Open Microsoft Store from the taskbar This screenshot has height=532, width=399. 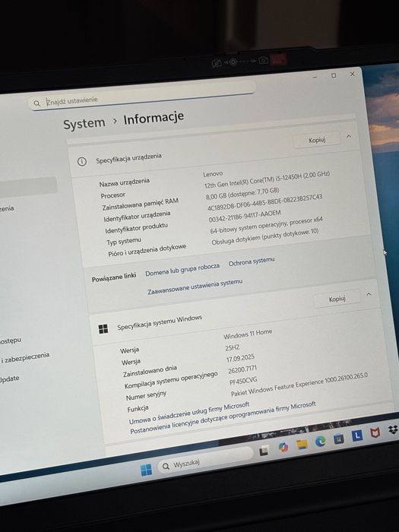[x=339, y=439]
